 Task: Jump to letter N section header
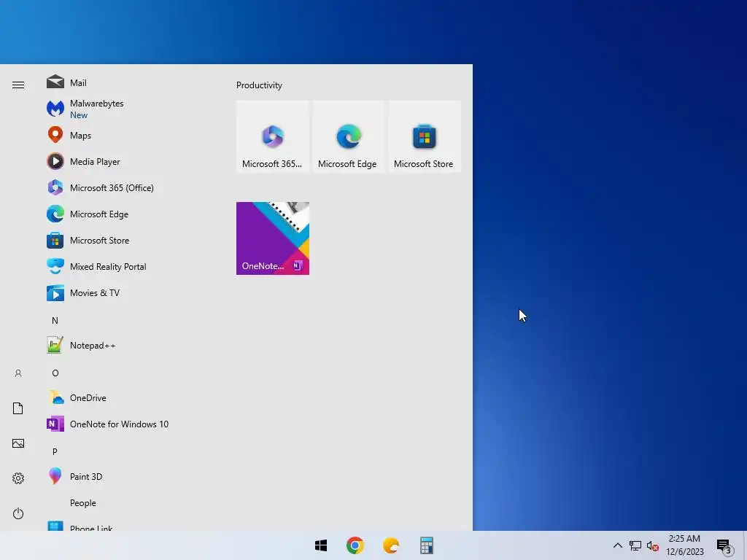tap(55, 321)
